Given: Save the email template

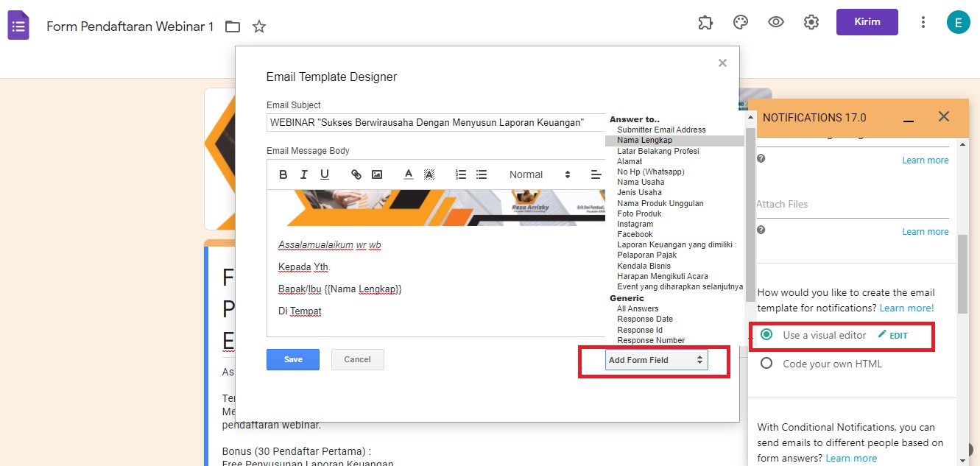Looking at the screenshot, I should coord(292,359).
